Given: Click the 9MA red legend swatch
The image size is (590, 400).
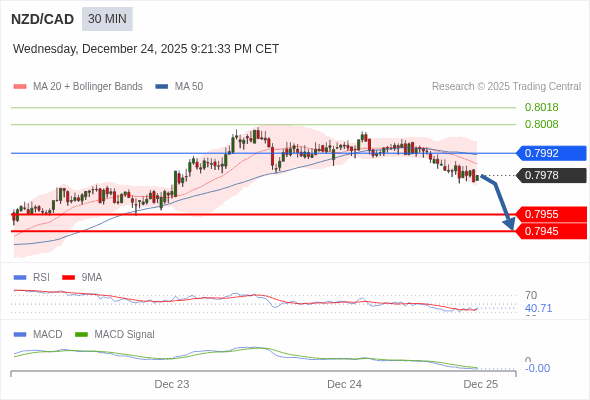Looking at the screenshot, I should click(68, 278).
